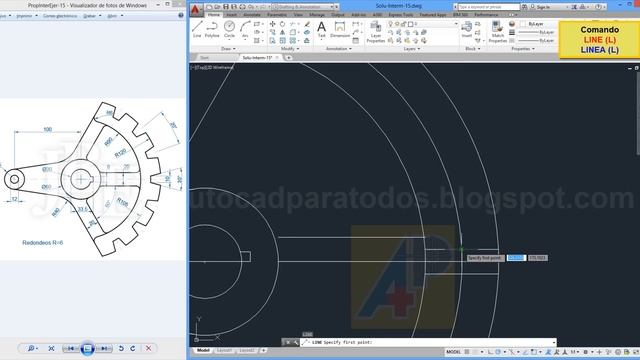This screenshot has width=640, height=360.
Task: Expand the Modify panel
Action: (x=290, y=49)
